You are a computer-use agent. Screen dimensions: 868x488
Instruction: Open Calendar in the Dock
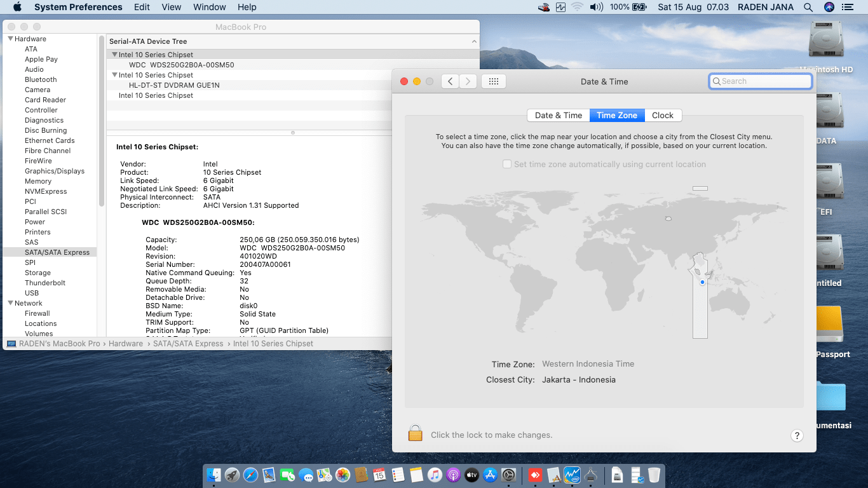click(380, 475)
